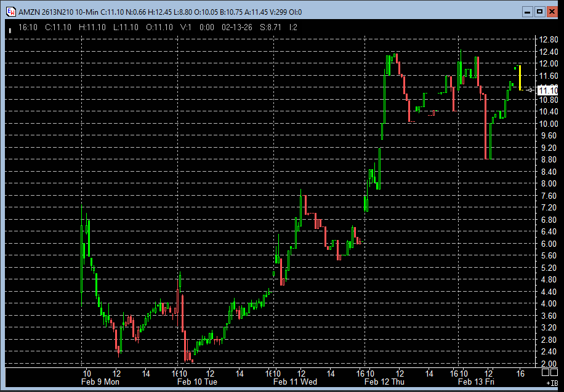Minimize the AMZN chart window

(x=527, y=12)
